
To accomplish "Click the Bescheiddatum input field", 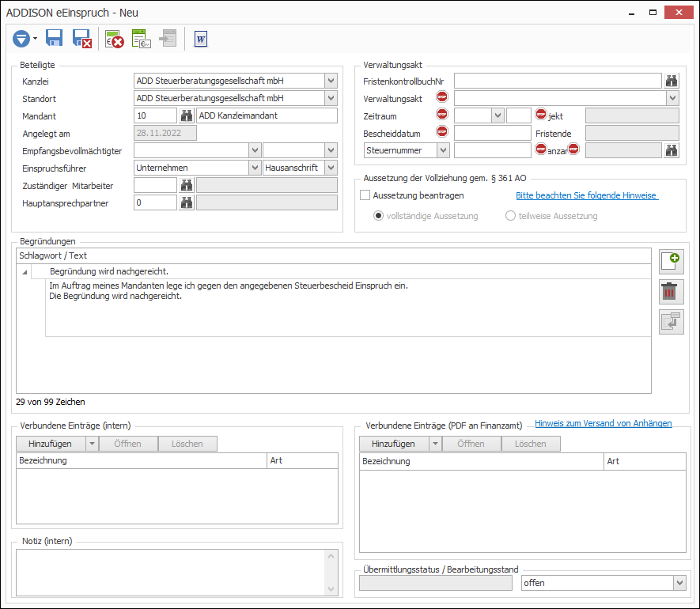I will (x=492, y=133).
